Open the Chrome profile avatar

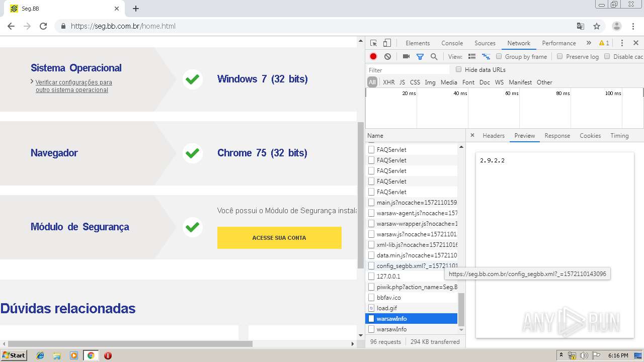tap(617, 26)
